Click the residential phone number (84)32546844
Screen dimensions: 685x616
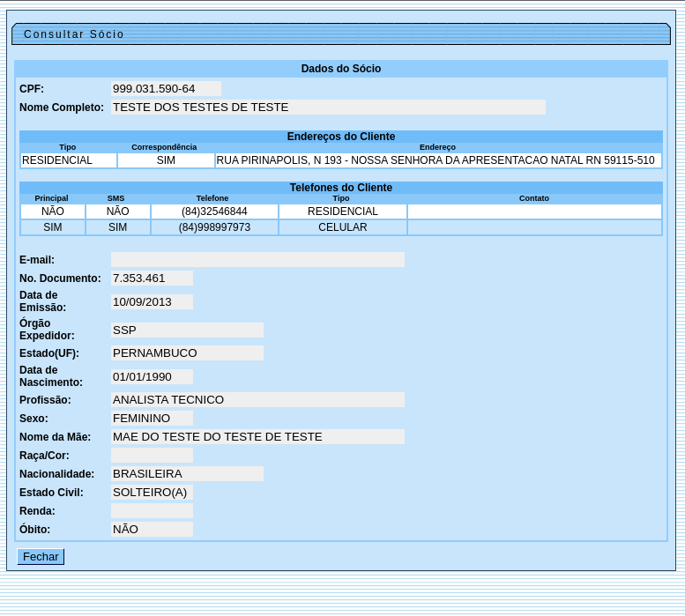pos(214,212)
